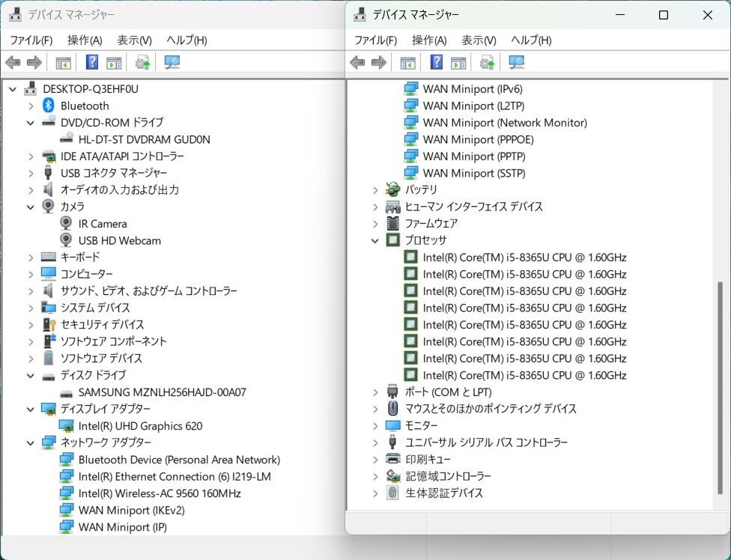
Task: Select the Intel(R) UHD Graphics 620 icon
Action: (x=64, y=425)
